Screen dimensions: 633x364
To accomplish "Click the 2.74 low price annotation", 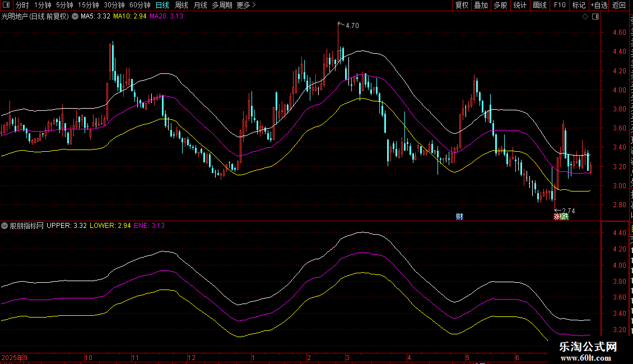I will click(568, 211).
